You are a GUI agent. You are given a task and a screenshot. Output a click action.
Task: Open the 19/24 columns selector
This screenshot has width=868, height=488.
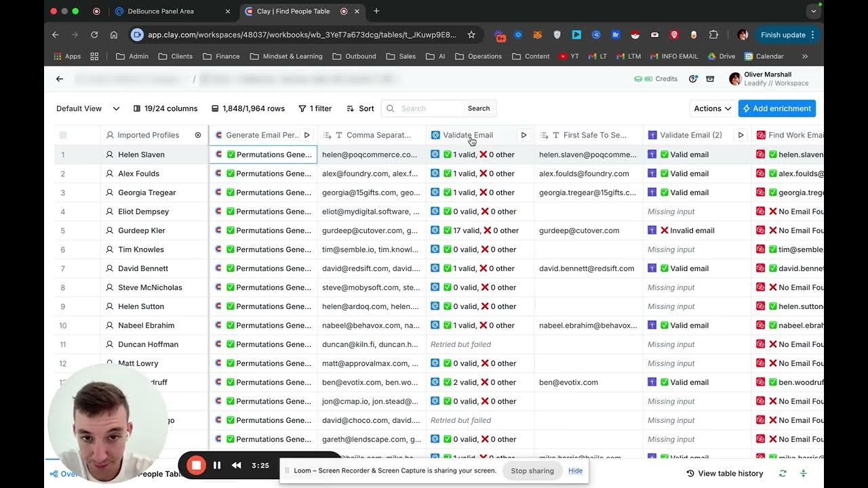pyautogui.click(x=165, y=108)
